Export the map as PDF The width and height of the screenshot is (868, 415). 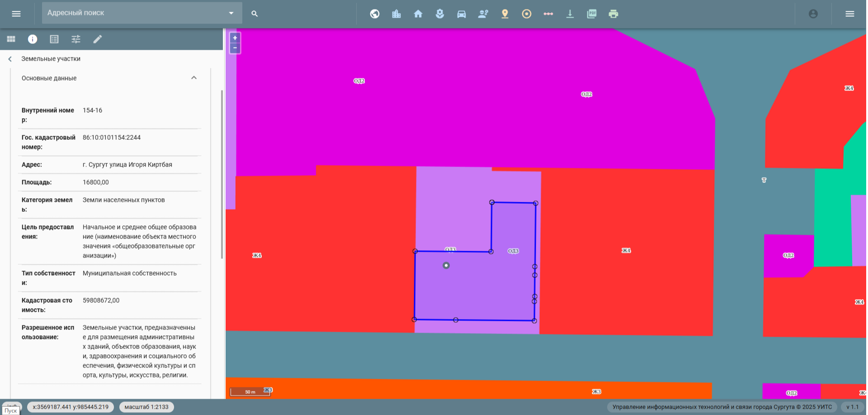[x=592, y=14]
